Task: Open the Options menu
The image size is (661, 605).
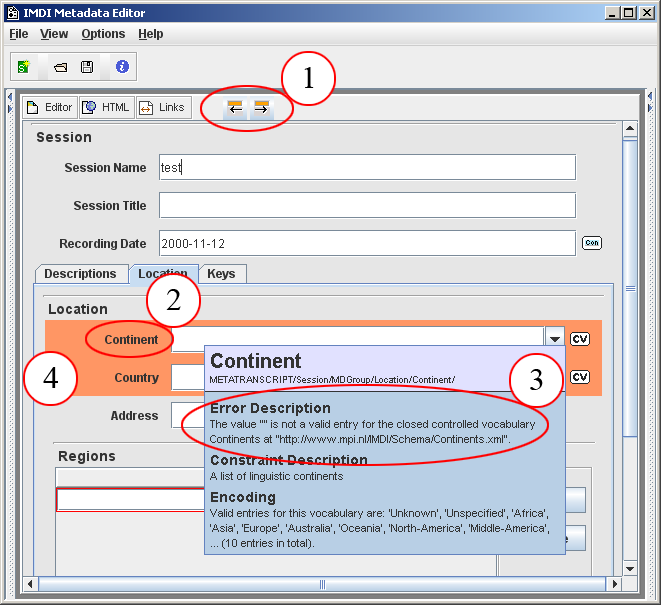Action: click(x=103, y=34)
